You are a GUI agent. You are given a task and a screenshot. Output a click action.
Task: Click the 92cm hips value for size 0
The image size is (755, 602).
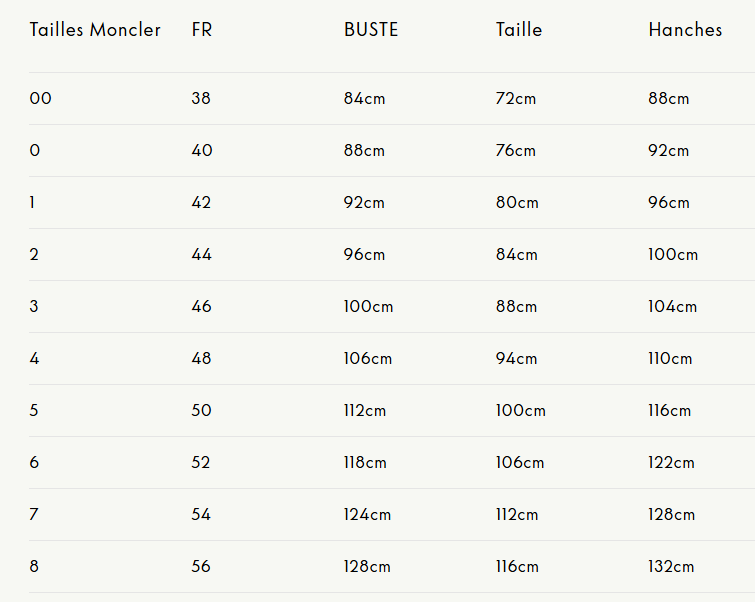coord(668,151)
